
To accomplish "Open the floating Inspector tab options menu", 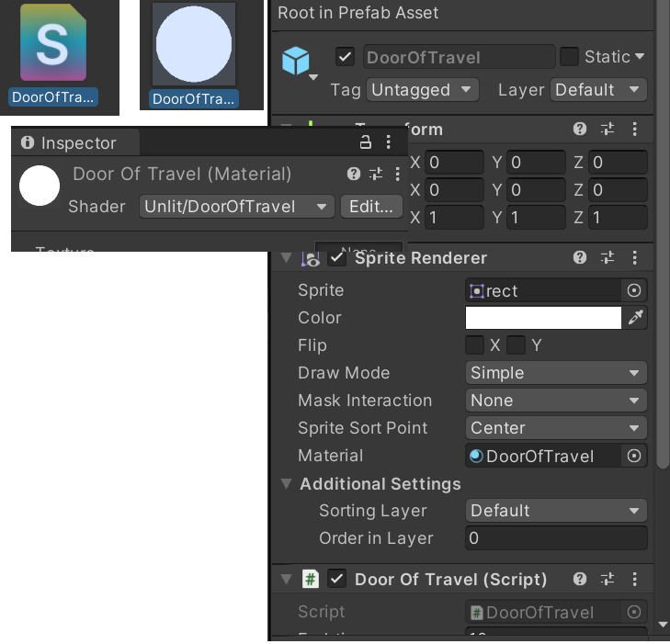I will click(389, 141).
